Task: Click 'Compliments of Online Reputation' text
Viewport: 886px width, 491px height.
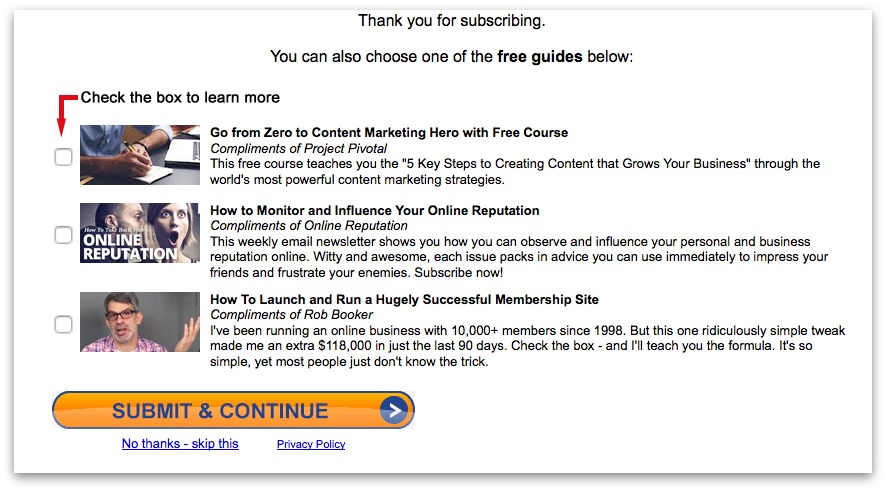Action: coord(309,225)
